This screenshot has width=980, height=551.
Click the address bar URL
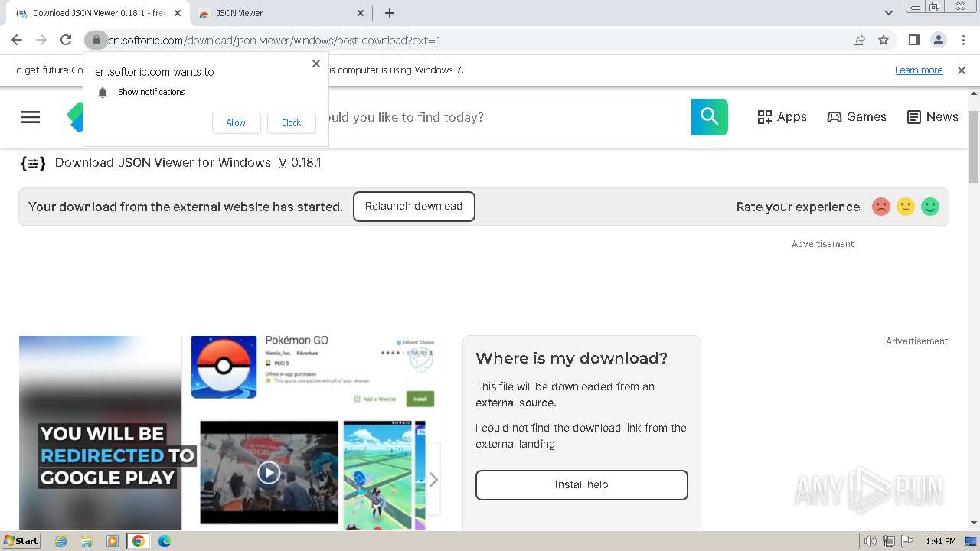coord(275,41)
